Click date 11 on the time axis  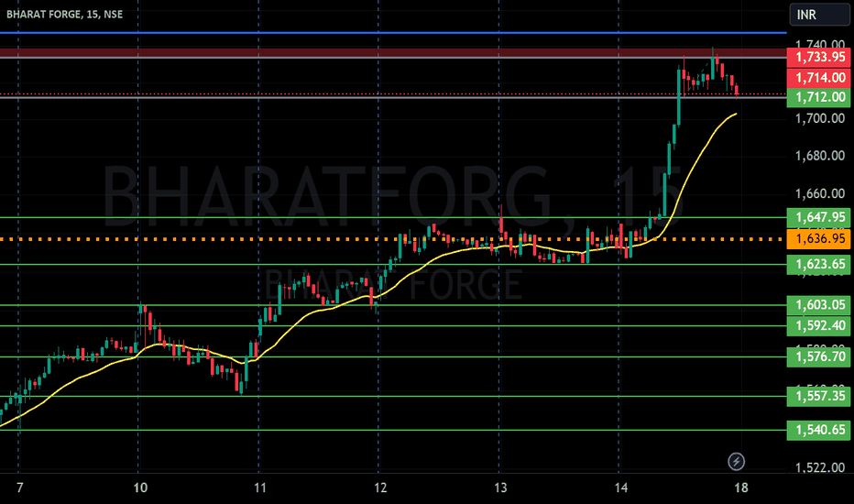click(x=260, y=488)
